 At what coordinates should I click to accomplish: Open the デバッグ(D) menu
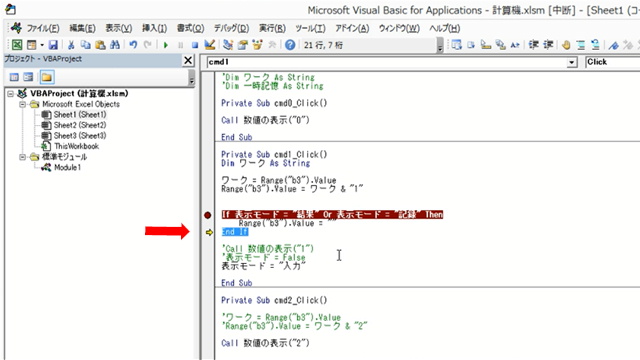pos(231,28)
